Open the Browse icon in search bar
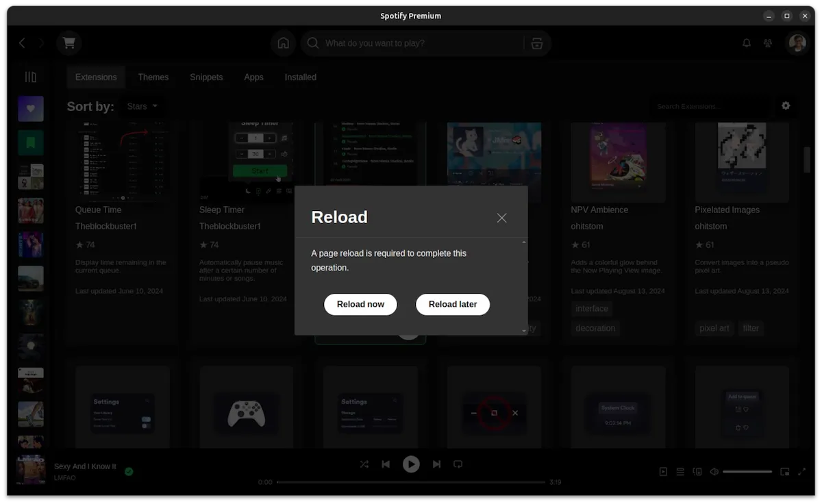The width and height of the screenshot is (822, 504). (537, 43)
